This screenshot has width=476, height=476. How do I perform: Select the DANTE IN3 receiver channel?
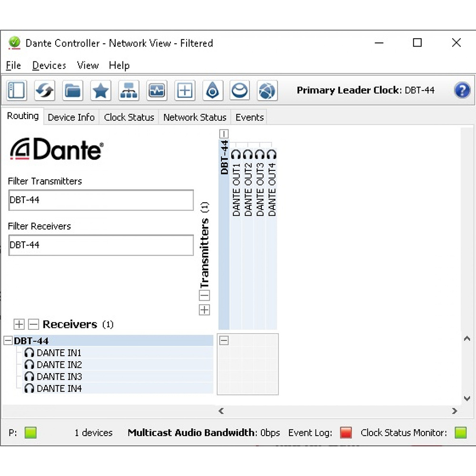tap(59, 377)
